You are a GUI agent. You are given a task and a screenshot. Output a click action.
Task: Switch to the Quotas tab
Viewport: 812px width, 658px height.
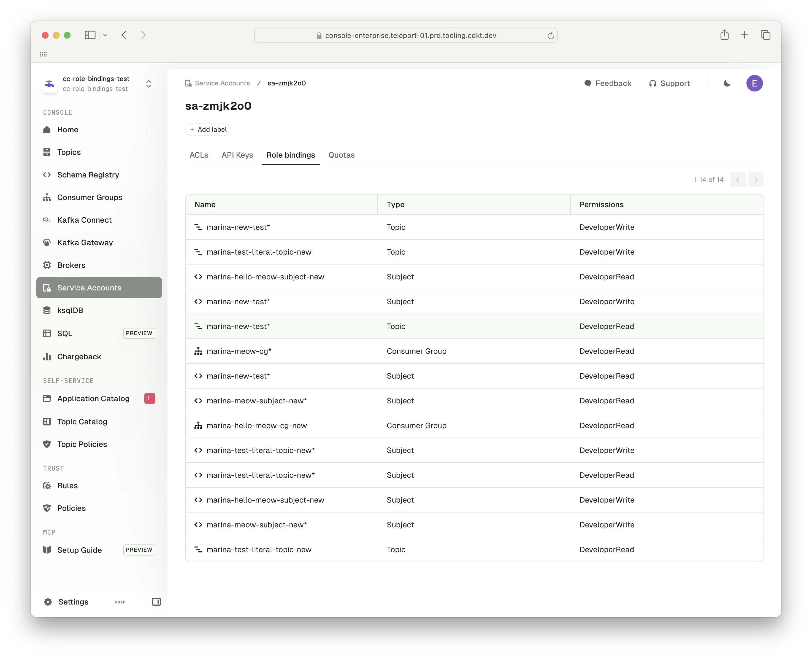pyautogui.click(x=341, y=155)
